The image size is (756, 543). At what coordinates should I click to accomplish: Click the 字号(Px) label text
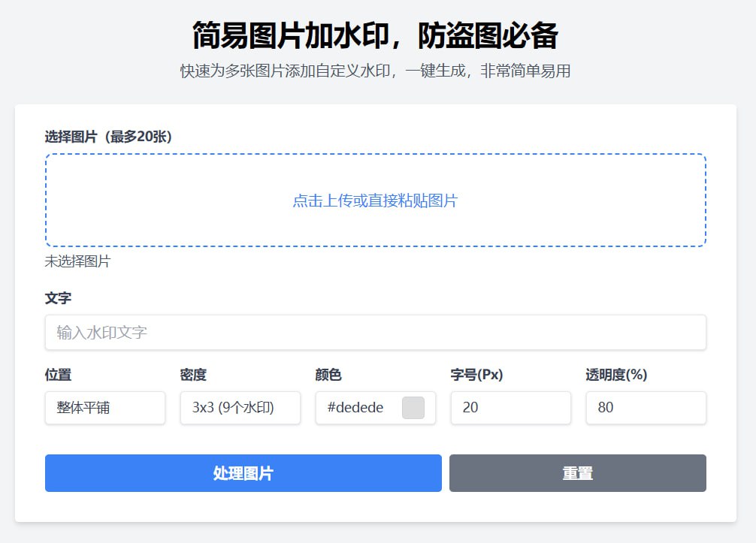coord(476,375)
